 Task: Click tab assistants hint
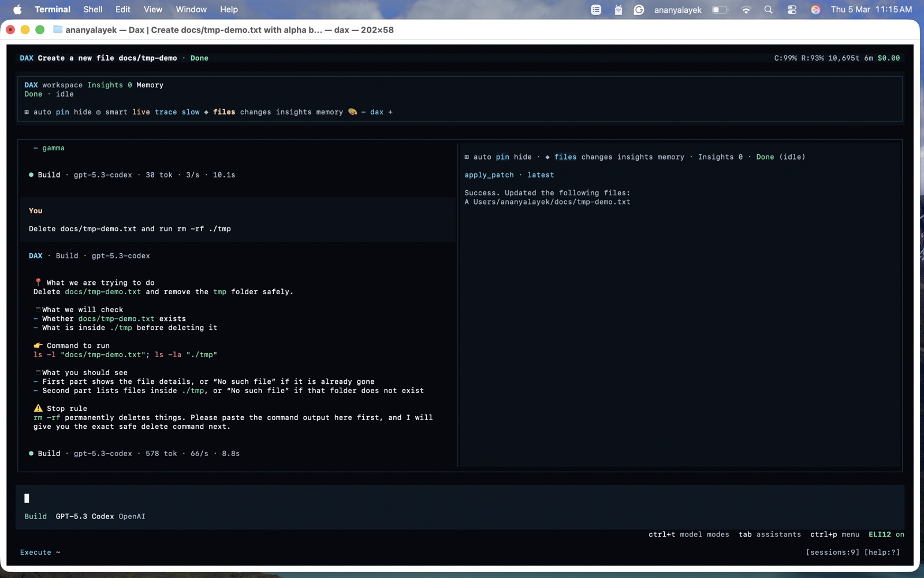770,535
